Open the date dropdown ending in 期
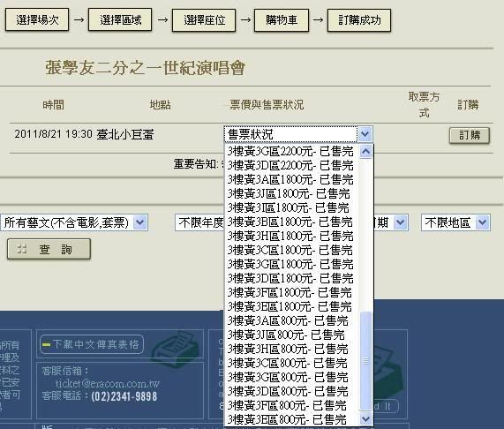504x429 pixels. (x=390, y=222)
